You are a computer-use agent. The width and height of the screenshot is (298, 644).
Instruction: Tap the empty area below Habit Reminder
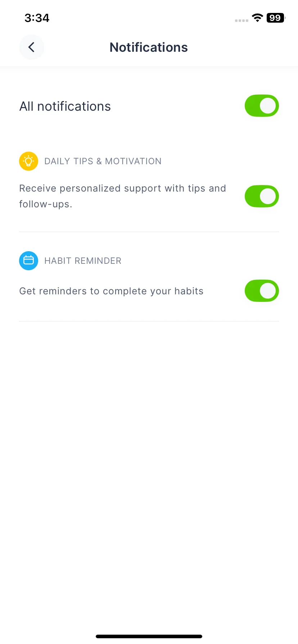coord(149,474)
